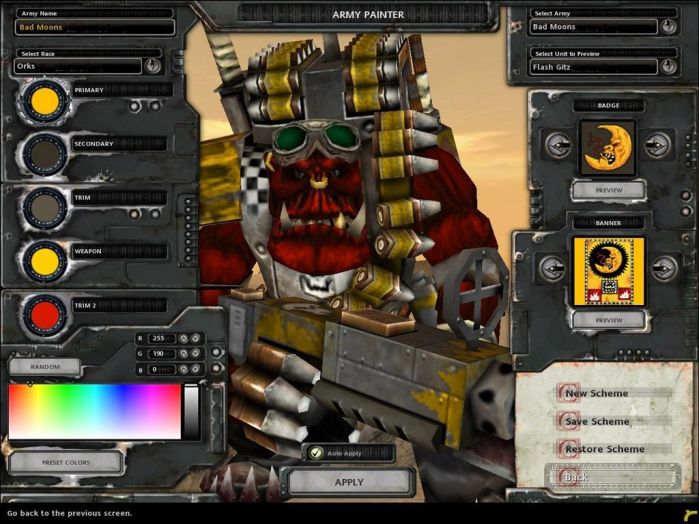Screen dimensions: 699x524
Task: Toggle the Auto Apply checkbox
Action: click(x=316, y=453)
